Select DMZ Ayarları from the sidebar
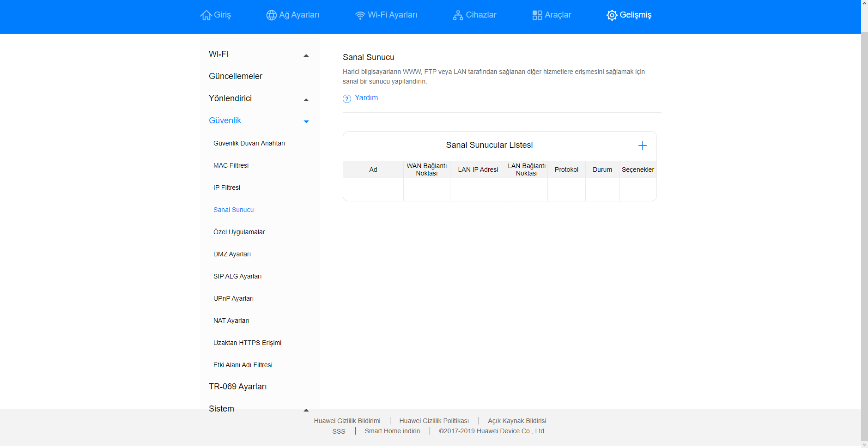This screenshot has height=448, width=868. click(x=232, y=254)
